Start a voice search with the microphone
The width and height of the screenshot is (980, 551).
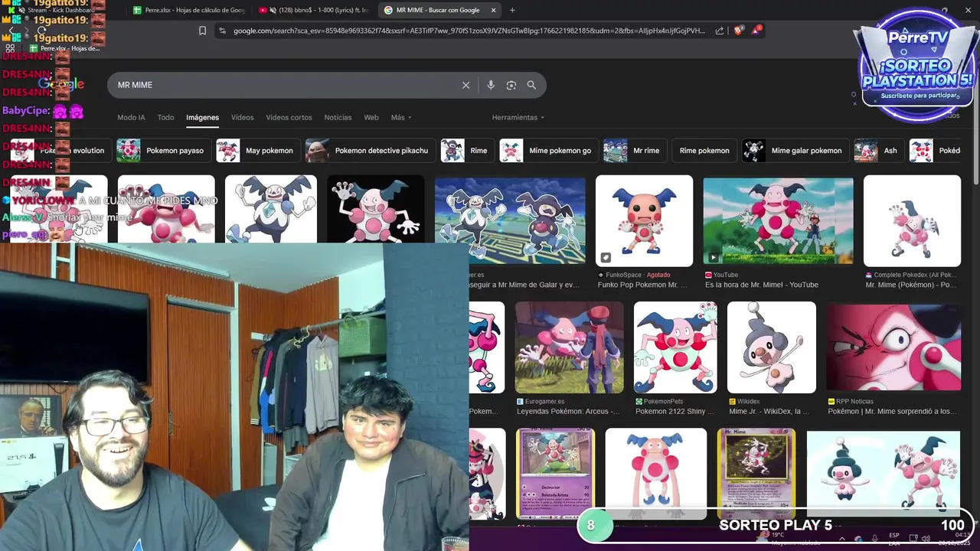coord(491,85)
